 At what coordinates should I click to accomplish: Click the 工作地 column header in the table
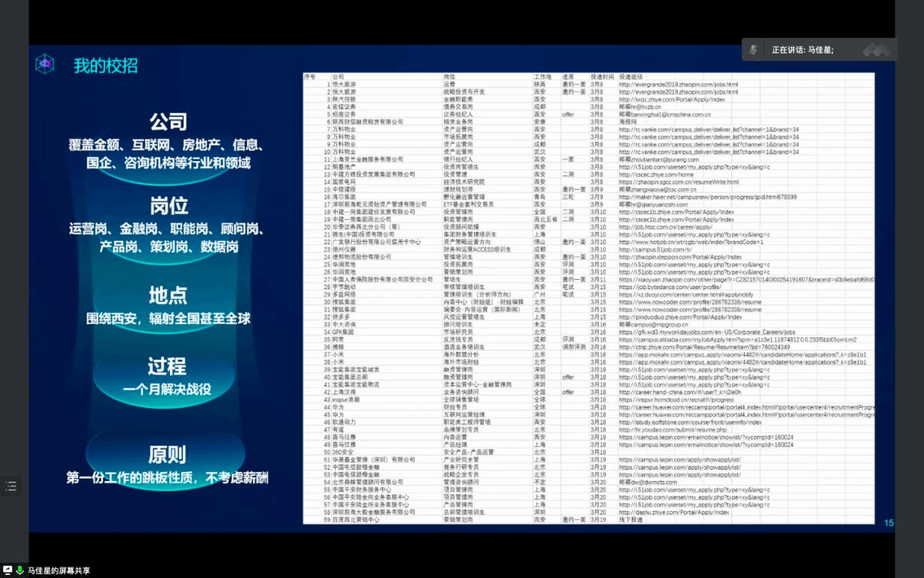tap(543, 77)
